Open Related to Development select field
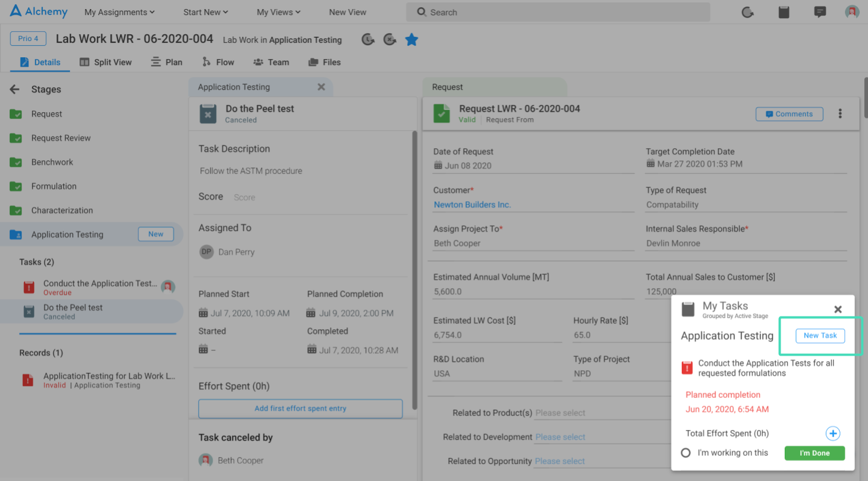The height and width of the screenshot is (481, 868). [x=602, y=437]
